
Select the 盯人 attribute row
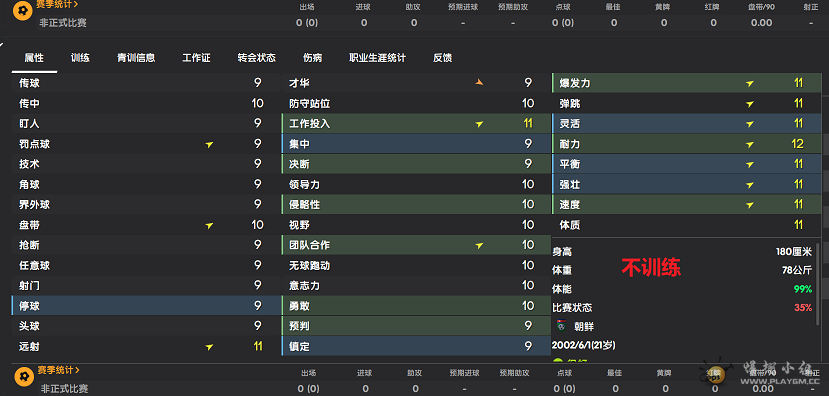click(146, 124)
